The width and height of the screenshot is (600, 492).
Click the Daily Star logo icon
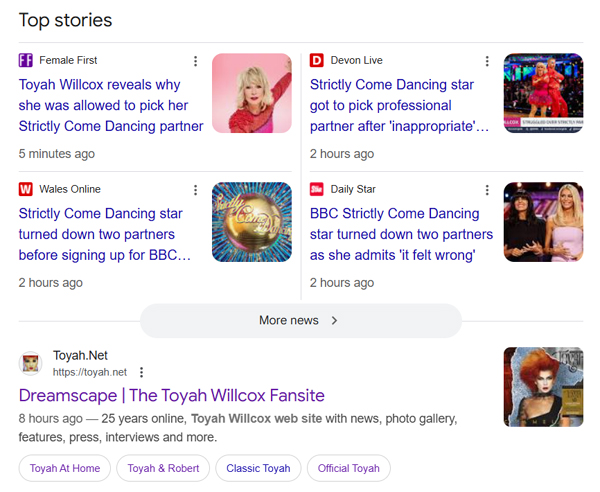[x=317, y=189]
